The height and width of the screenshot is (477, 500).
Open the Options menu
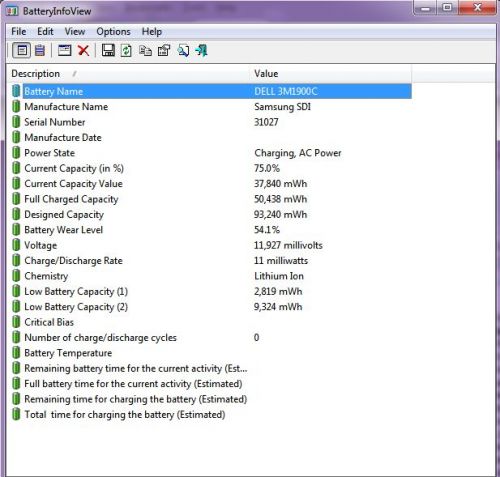[x=113, y=32]
